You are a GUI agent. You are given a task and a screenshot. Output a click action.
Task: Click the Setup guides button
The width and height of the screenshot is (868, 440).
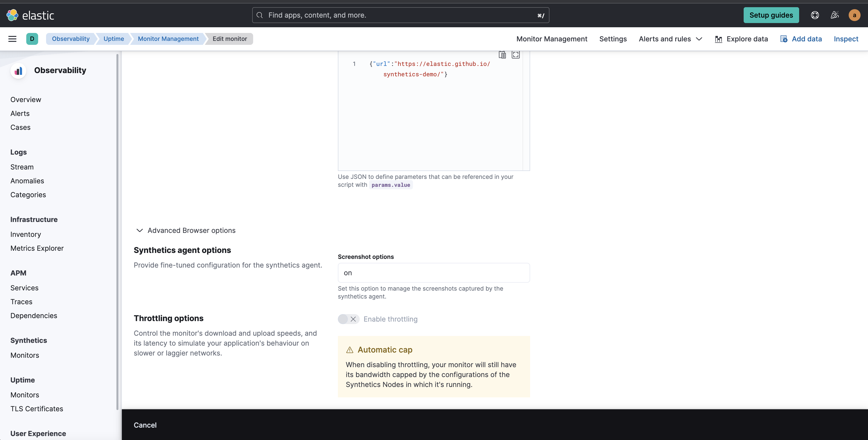coord(771,15)
